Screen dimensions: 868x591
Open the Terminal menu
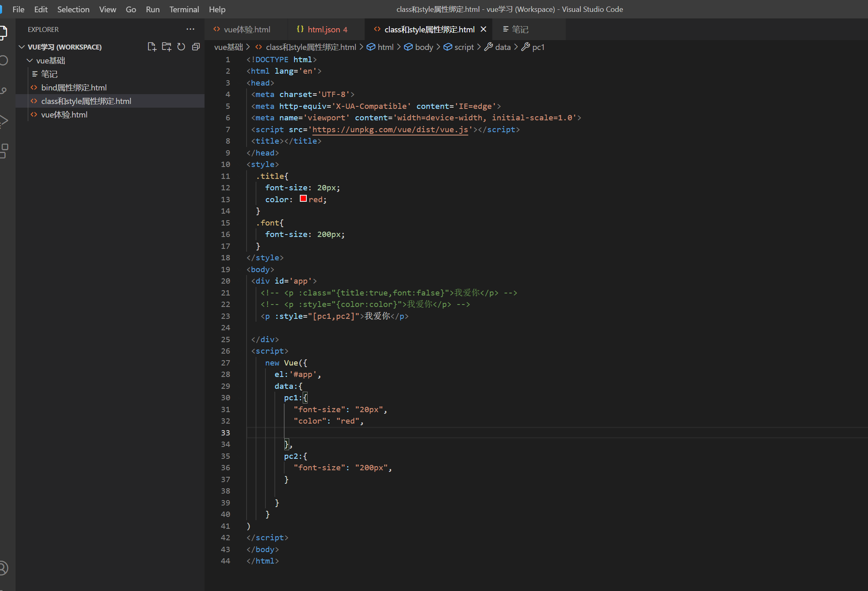click(184, 9)
